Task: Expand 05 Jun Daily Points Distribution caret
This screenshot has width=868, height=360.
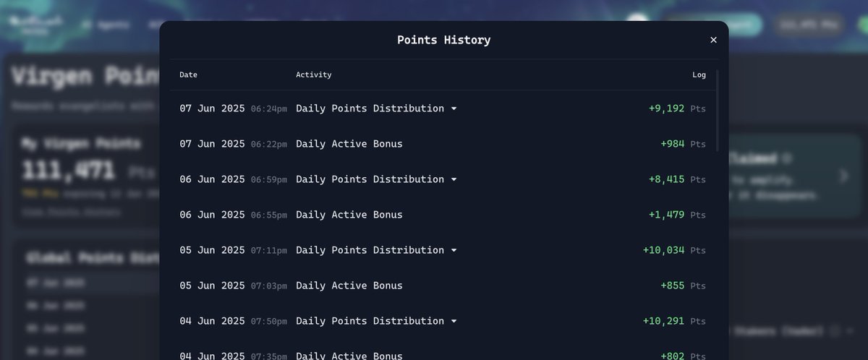Action: point(454,251)
